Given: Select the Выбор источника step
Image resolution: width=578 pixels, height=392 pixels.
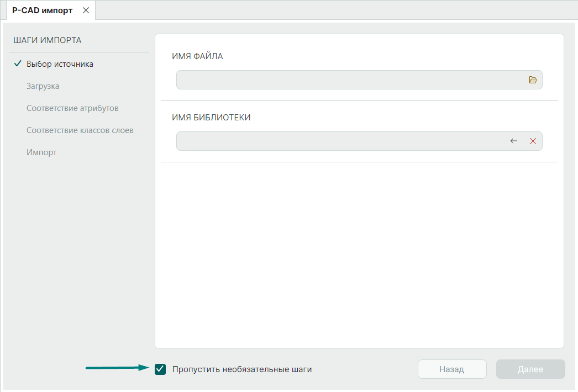Looking at the screenshot, I should (x=60, y=64).
